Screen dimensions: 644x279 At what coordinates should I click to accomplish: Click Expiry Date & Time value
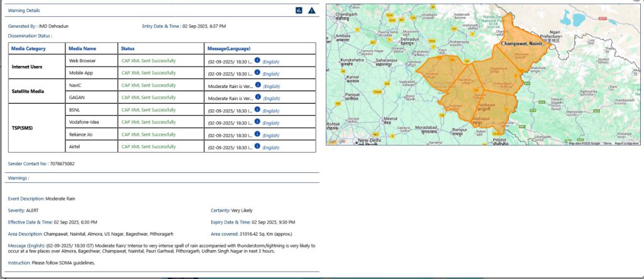point(274,222)
